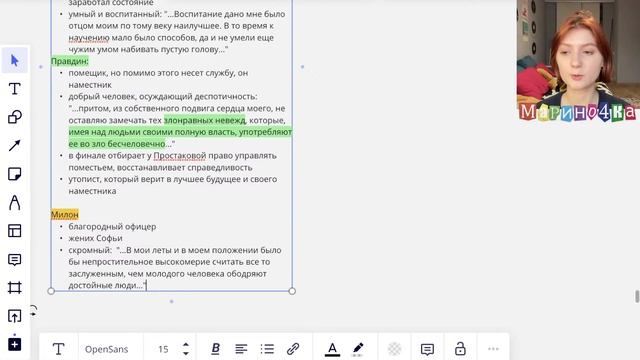Viewport: 640px width, 360px height.
Task: Click the highlighted text 'ее во зло бесчеловечно'
Action: [x=117, y=144]
